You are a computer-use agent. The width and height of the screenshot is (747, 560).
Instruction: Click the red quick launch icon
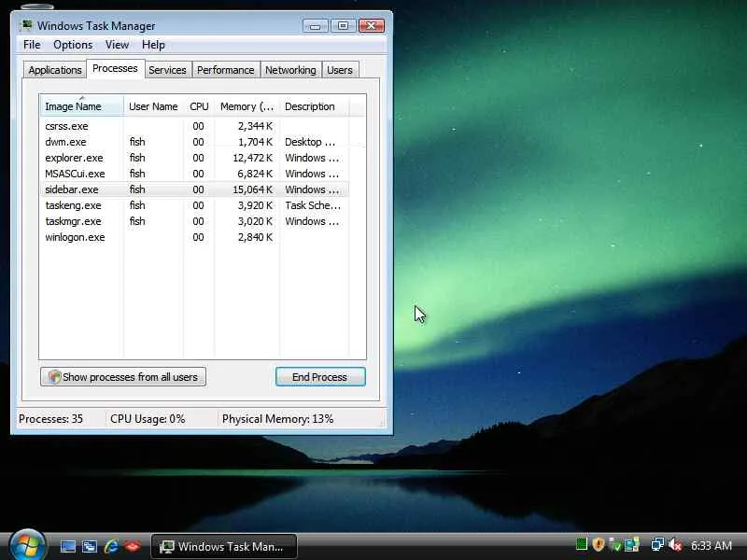pos(133,546)
